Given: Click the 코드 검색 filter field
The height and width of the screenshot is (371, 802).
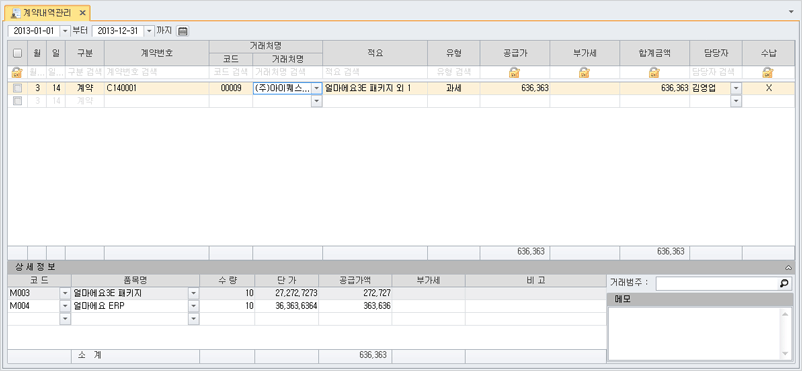Looking at the screenshot, I should pos(231,72).
